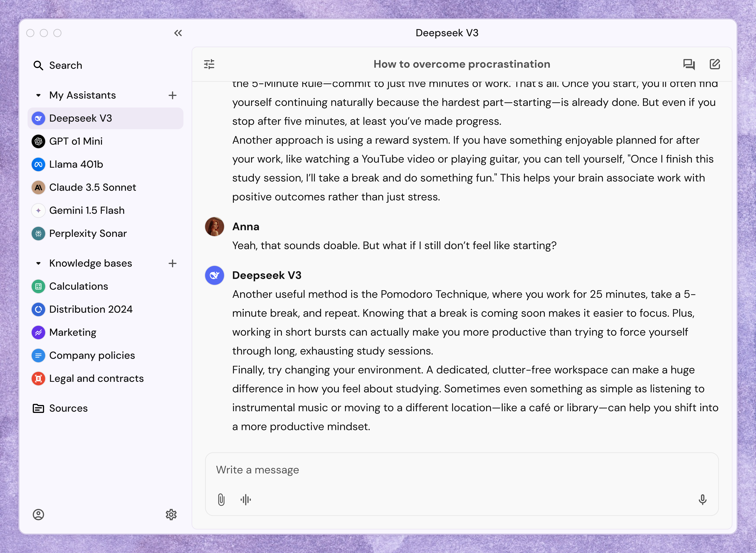Open the user account profile icon
Screen dimensions: 756x553
pos(38,515)
